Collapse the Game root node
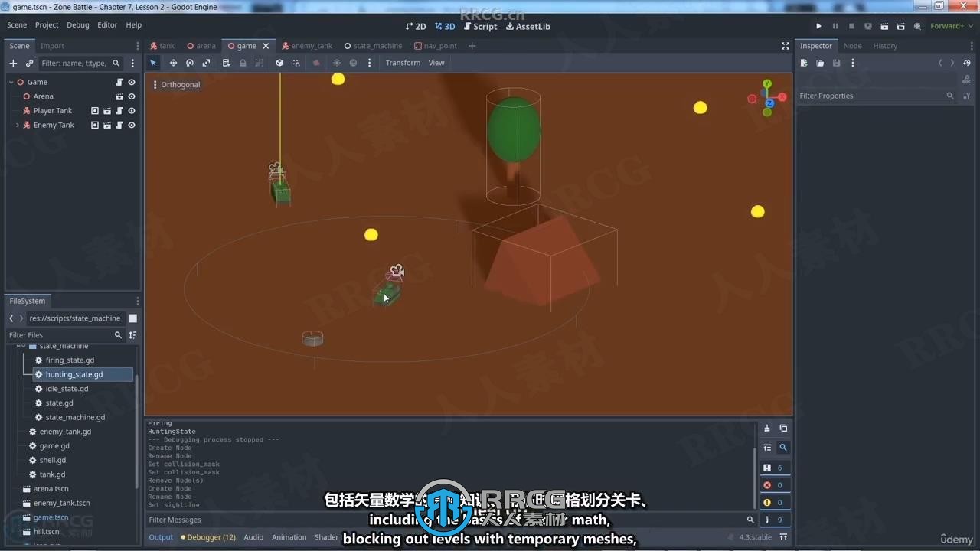Image resolution: width=980 pixels, height=551 pixels. click(11, 82)
